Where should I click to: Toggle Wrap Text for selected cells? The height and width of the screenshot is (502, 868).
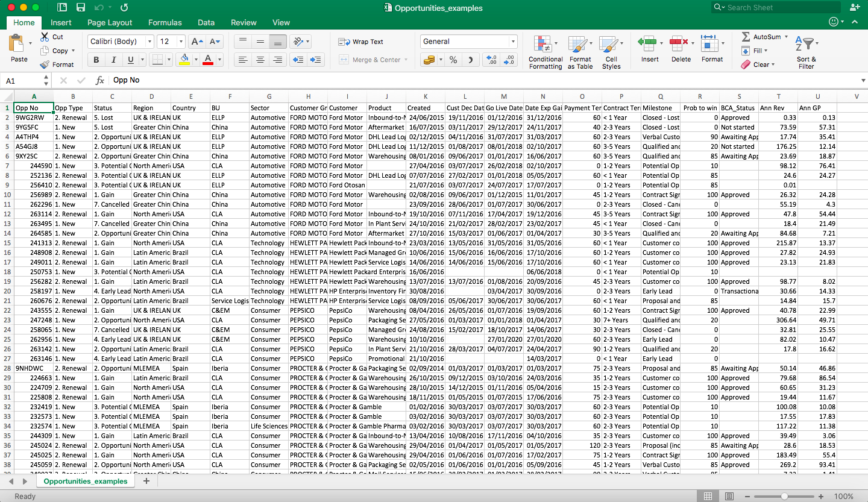pyautogui.click(x=360, y=42)
